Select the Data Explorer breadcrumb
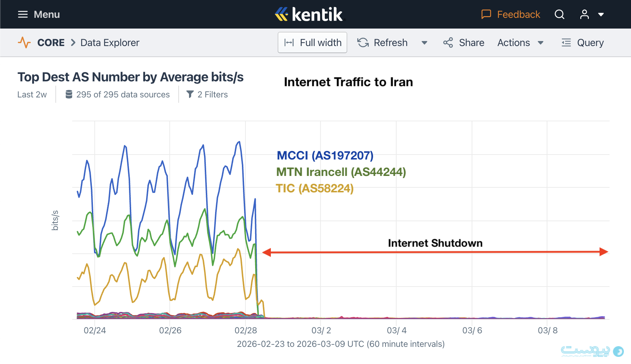 pos(110,42)
